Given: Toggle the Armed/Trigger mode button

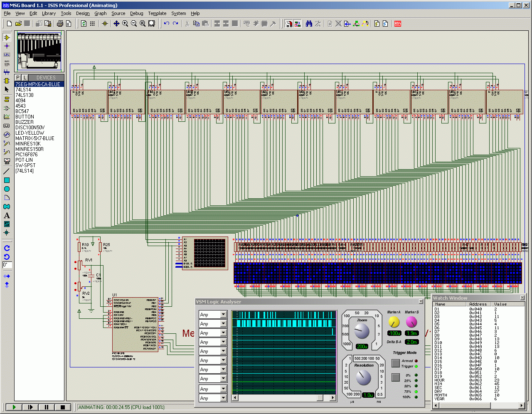Looking at the screenshot, I should [396, 363].
